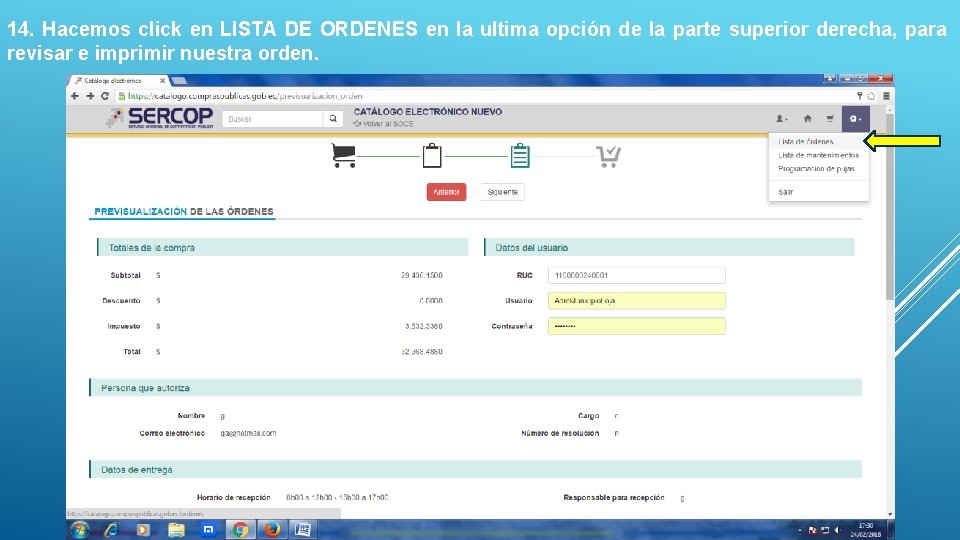960x540 pixels.
Task: Click the Windows Start button
Action: point(80,530)
